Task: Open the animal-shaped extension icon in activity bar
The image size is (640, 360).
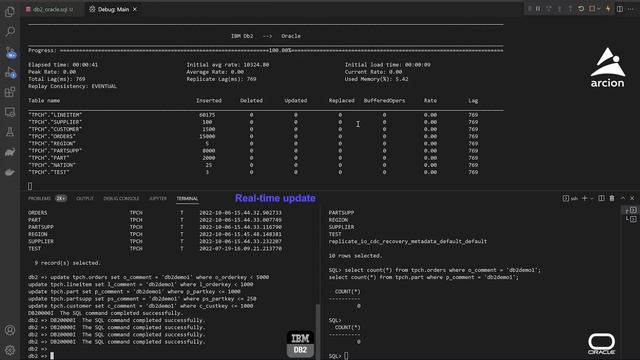Action: click(x=10, y=152)
